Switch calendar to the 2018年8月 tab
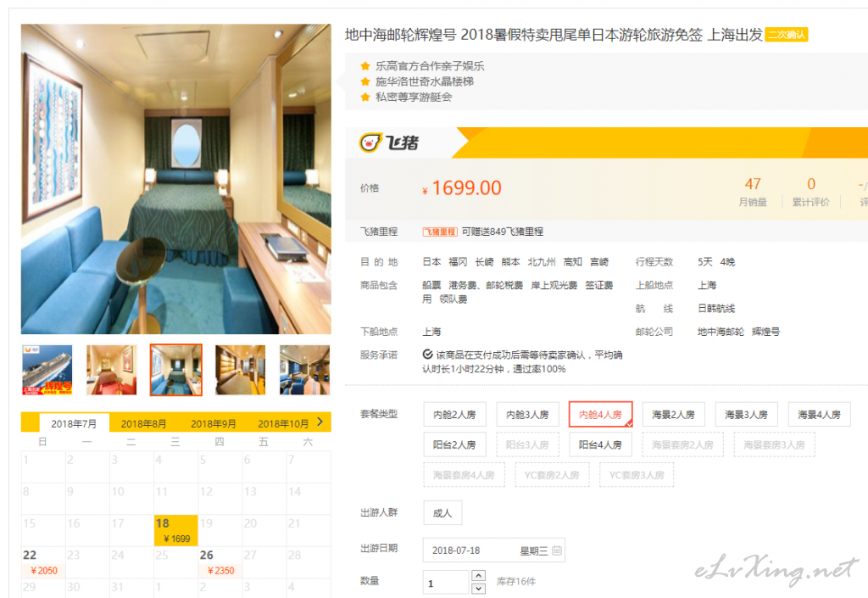Screen dimensions: 868x598 [144, 423]
